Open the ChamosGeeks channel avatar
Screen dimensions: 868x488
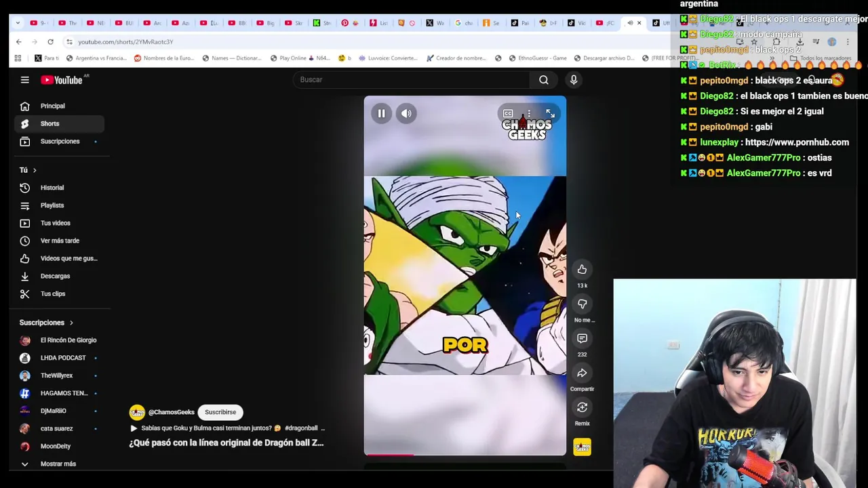pyautogui.click(x=137, y=412)
